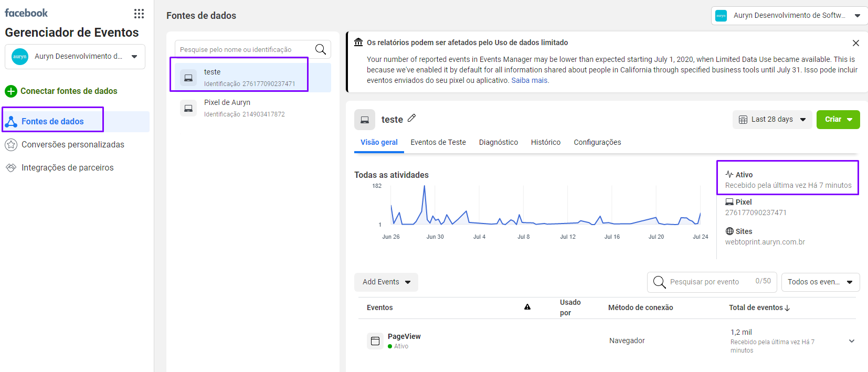Click the magnifier icon in event search

(x=659, y=282)
